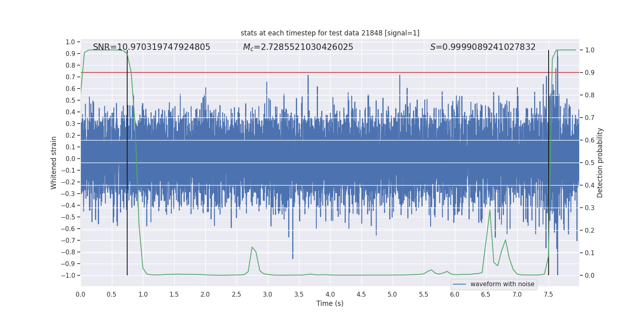Click the 0.5 tick on Detection probability axis
This screenshot has width=644, height=322.
[590, 163]
